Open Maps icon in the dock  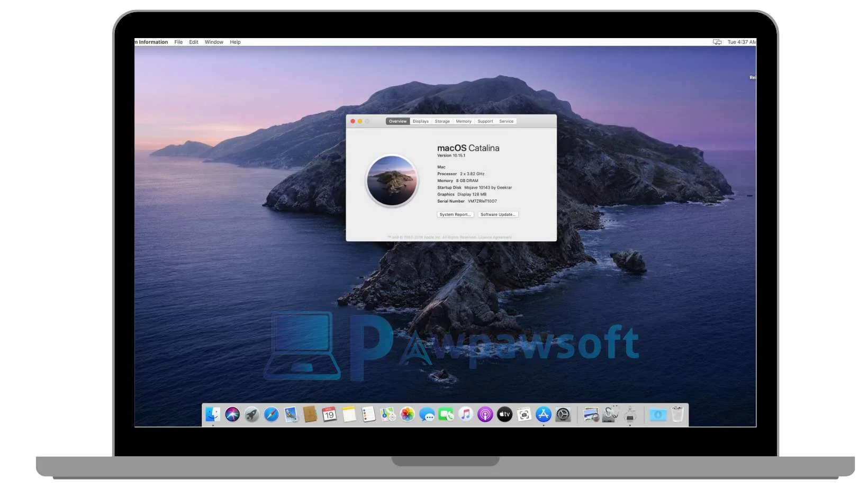click(x=388, y=414)
